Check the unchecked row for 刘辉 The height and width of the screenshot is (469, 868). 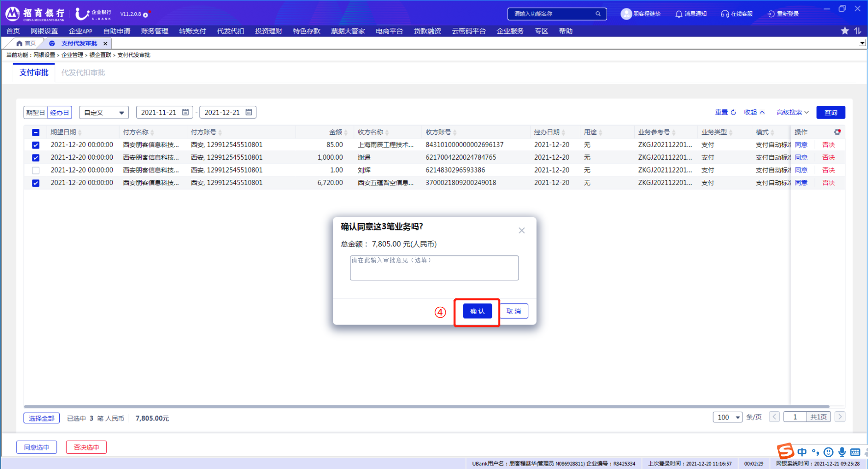click(x=36, y=171)
